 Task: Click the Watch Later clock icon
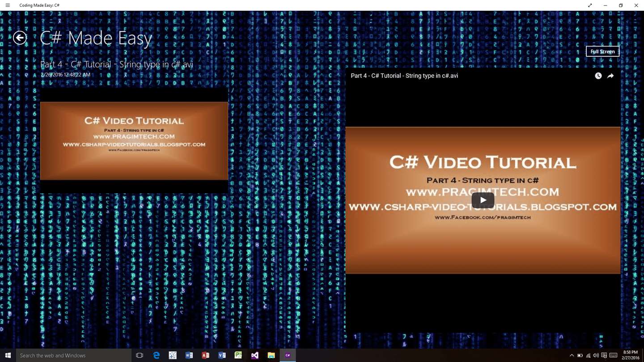click(x=598, y=76)
